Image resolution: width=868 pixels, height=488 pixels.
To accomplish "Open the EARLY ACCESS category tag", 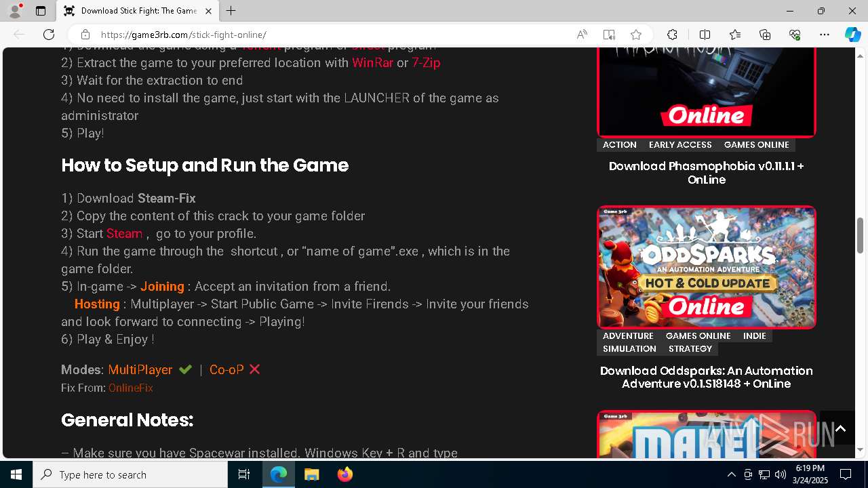I will pyautogui.click(x=680, y=144).
